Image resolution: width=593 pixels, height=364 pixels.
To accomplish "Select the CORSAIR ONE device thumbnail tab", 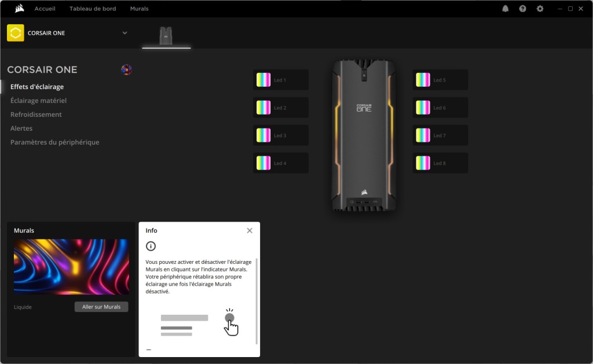I will (166, 35).
